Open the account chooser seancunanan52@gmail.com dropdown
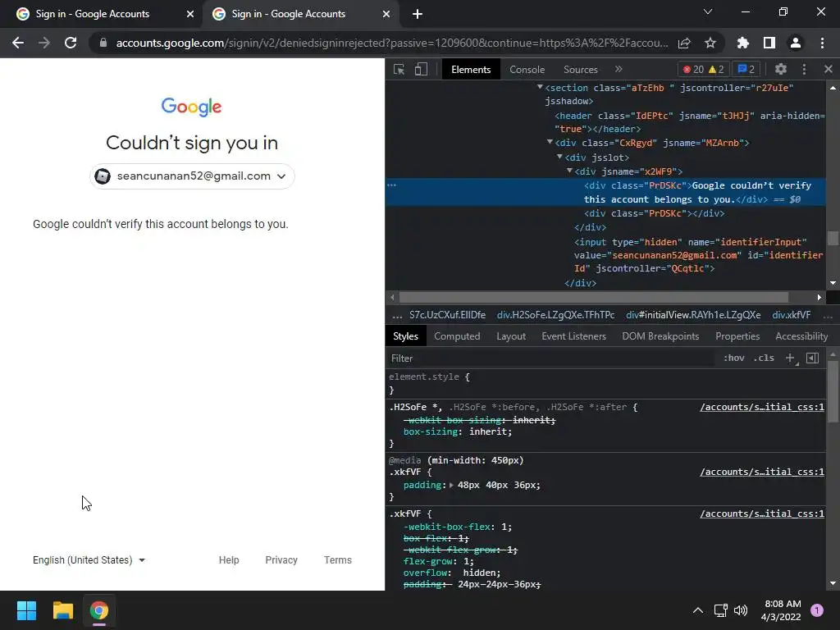This screenshot has height=630, width=840. 192,176
